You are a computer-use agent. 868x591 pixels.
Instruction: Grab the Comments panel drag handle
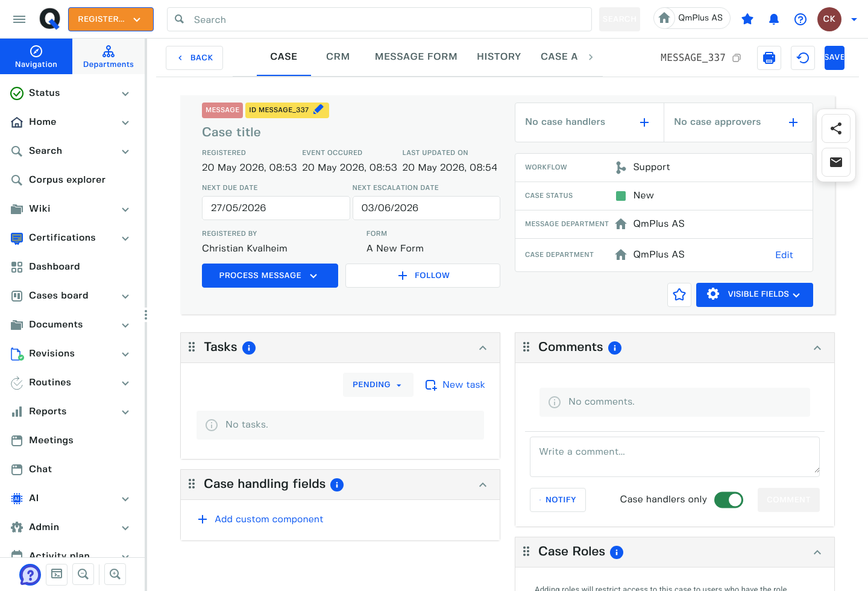526,347
